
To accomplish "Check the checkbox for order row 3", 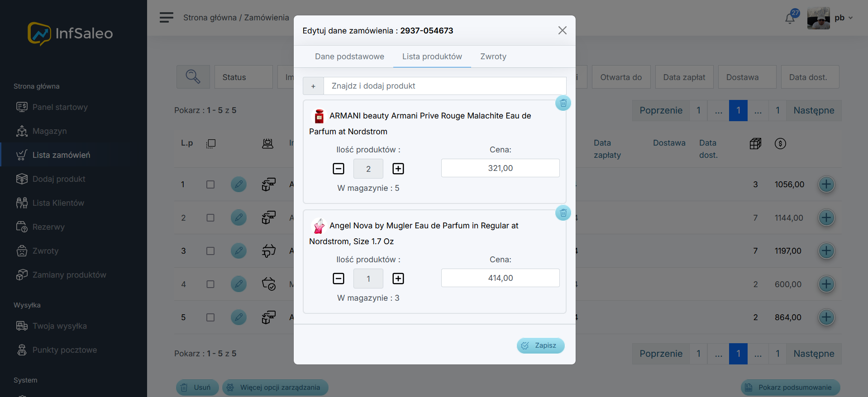I will pyautogui.click(x=210, y=251).
